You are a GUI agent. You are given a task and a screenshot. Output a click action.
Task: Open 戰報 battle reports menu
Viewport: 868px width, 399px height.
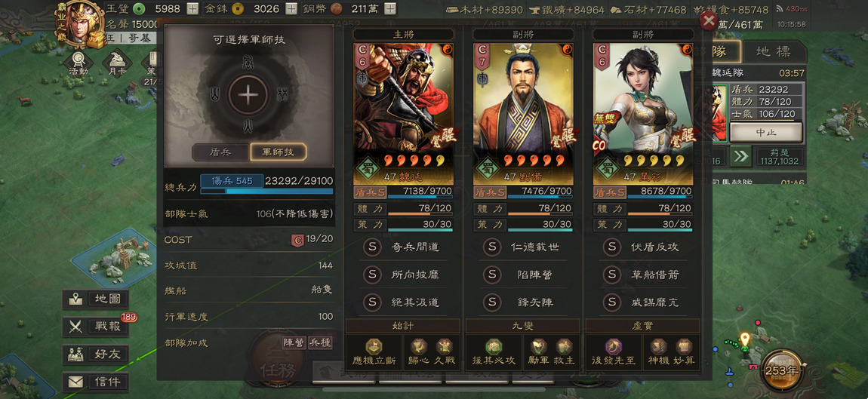[x=95, y=327]
